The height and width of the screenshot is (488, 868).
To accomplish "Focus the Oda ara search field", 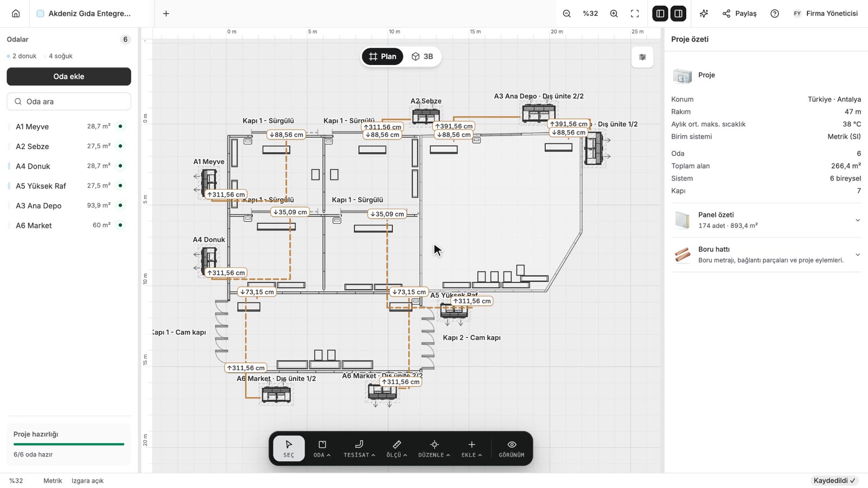I will [x=69, y=101].
